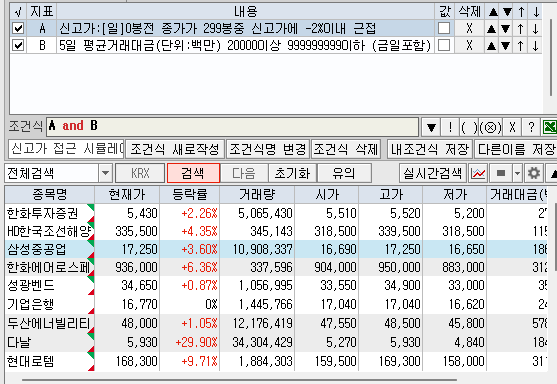Screen dimensions: 557x384
Task: Click 다른이름 저장 button
Action: coord(515,149)
